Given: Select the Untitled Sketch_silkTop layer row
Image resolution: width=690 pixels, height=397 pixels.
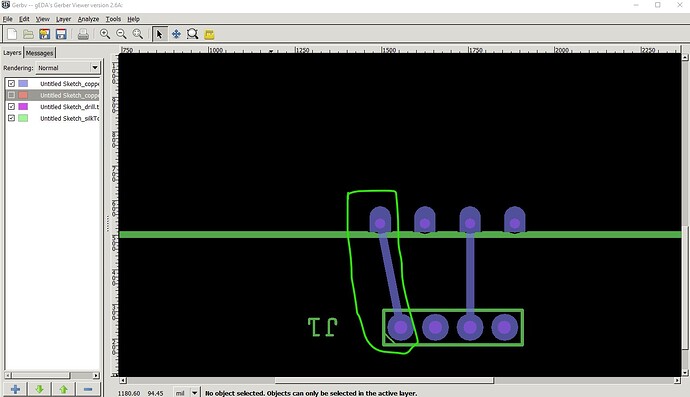Looking at the screenshot, I should click(x=52, y=118).
